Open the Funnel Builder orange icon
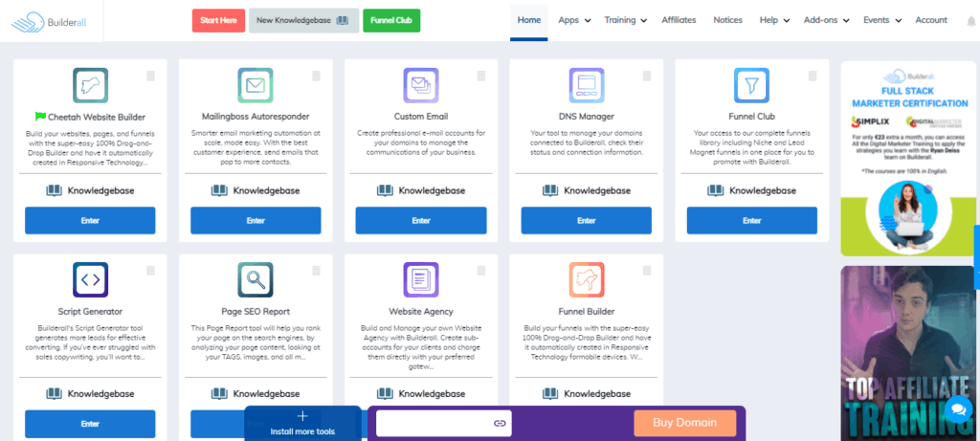Screen dimensions: 980x441 pos(587,280)
